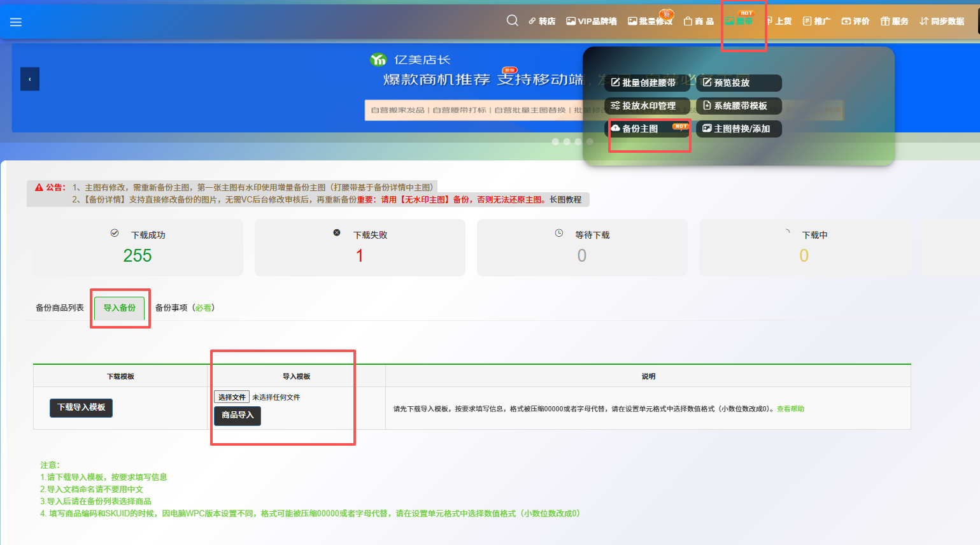This screenshot has height=545, width=980.
Task: Select 批量创建腰带 menu entry
Action: (648, 83)
